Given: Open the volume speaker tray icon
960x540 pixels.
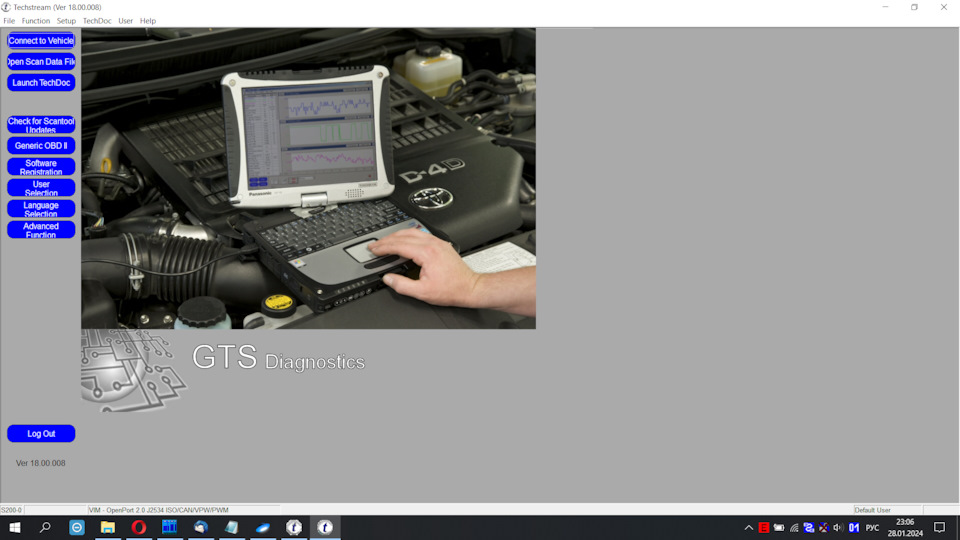Looking at the screenshot, I should point(838,528).
